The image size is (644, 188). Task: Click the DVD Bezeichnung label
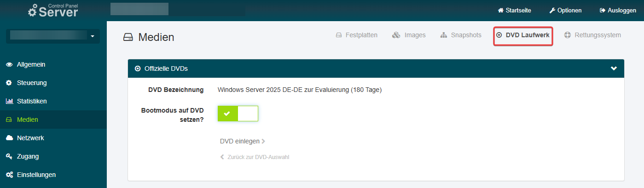point(176,90)
